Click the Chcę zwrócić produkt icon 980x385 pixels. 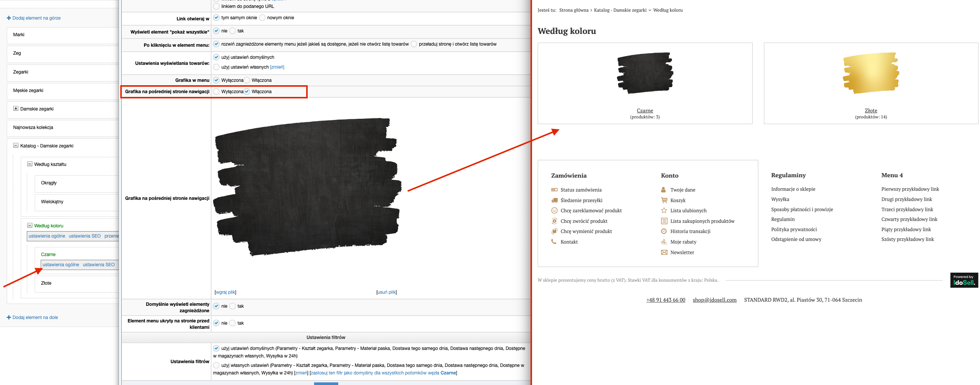554,221
